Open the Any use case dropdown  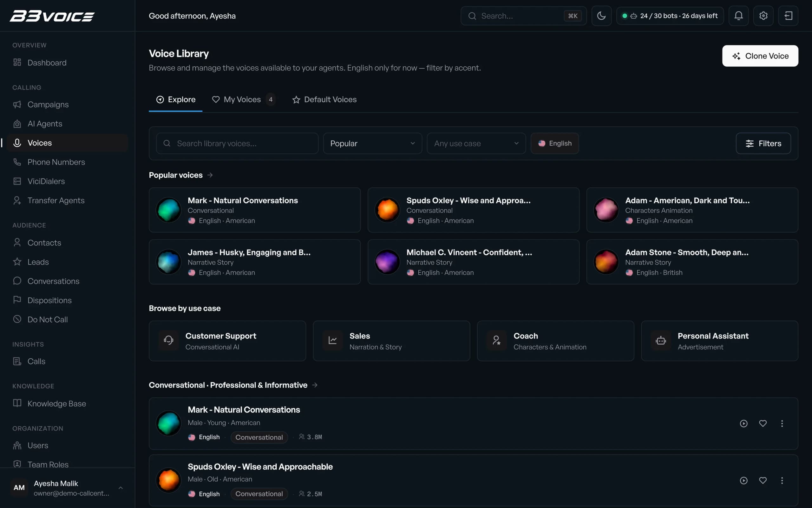(476, 144)
